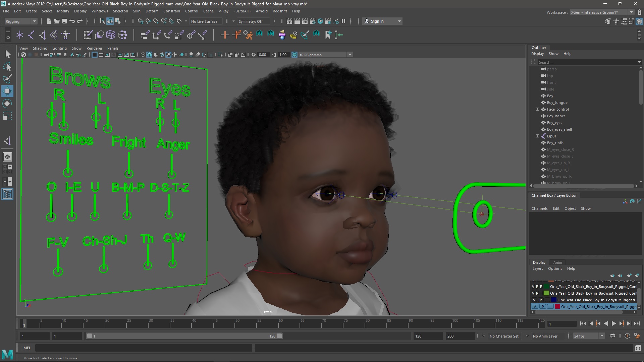Toggle use all lights bulb icon
Image resolution: width=644 pixels, height=362 pixels.
[x=175, y=55]
